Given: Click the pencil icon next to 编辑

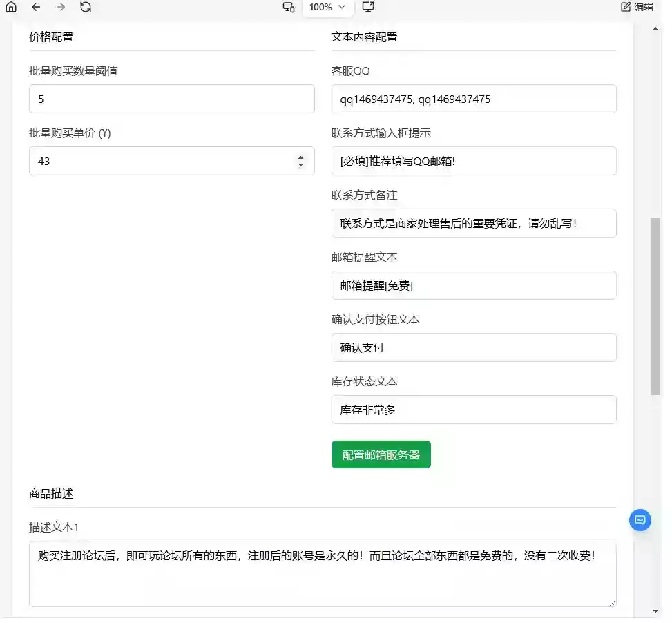Looking at the screenshot, I should pyautogui.click(x=625, y=6).
